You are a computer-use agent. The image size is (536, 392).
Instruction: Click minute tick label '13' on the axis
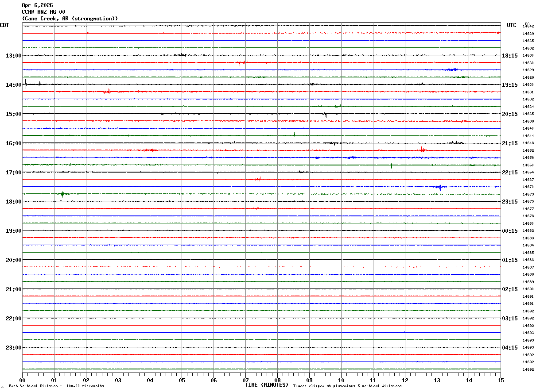click(x=437, y=380)
